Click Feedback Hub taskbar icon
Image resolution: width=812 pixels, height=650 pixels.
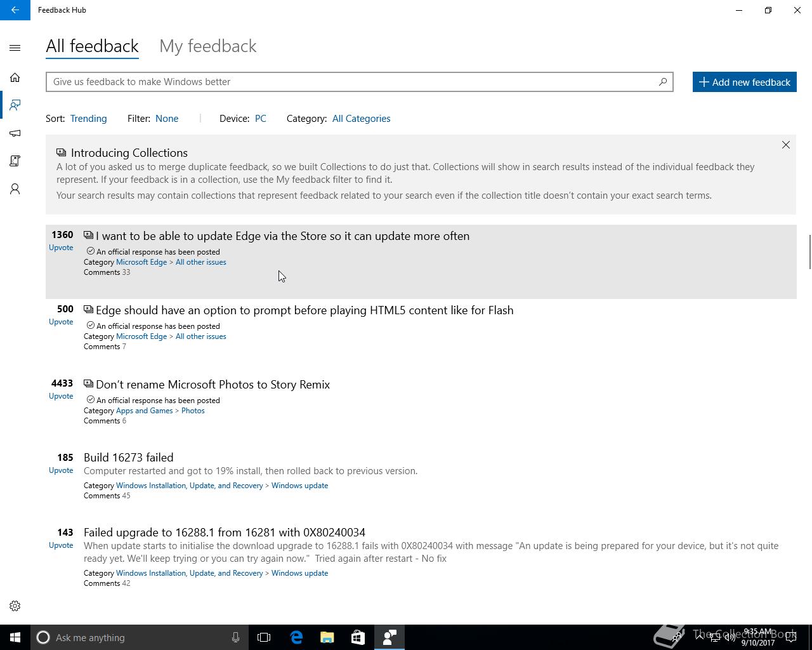(390, 637)
